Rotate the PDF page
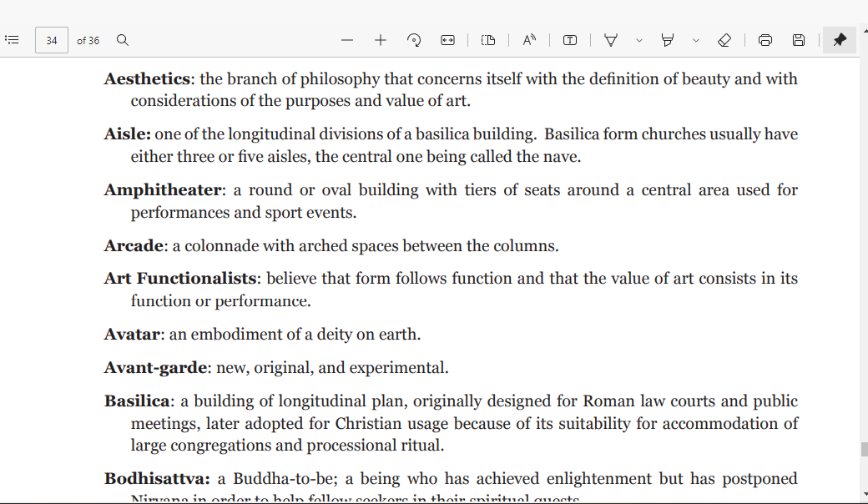868x504 pixels. coord(413,40)
